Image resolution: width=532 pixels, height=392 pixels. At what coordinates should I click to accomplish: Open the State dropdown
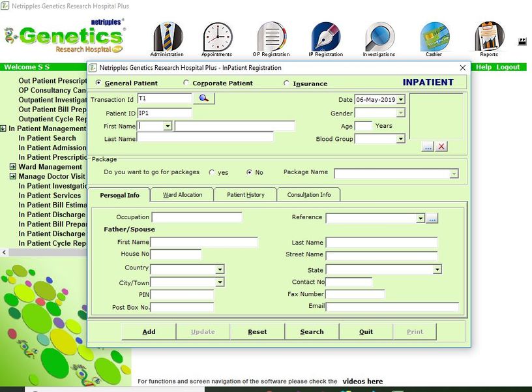[437, 269]
